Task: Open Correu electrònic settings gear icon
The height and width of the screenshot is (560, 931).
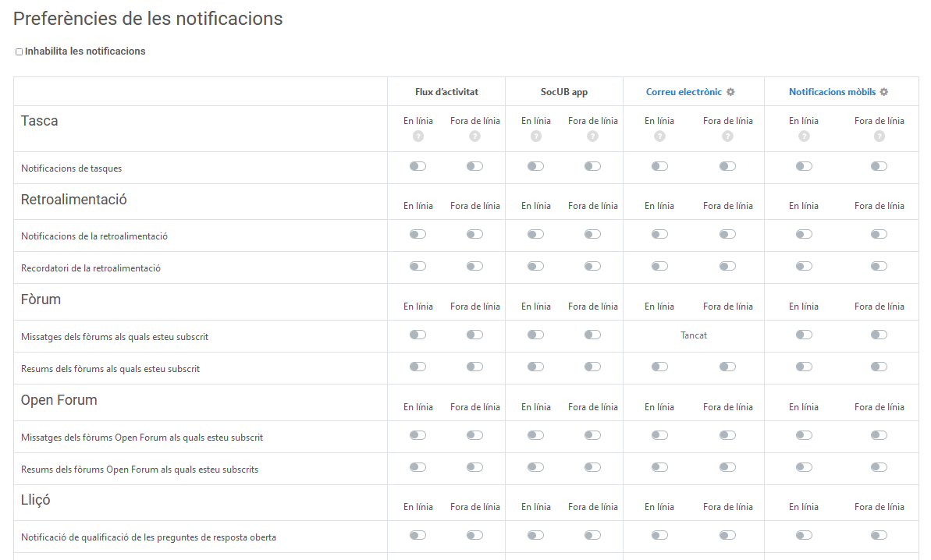Action: 730,92
